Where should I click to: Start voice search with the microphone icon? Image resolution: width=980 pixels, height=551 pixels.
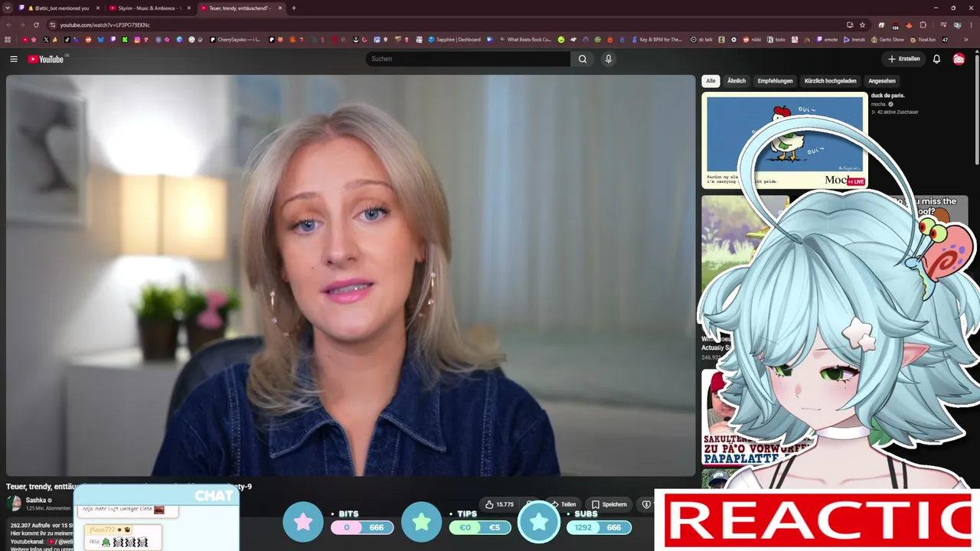609,59
